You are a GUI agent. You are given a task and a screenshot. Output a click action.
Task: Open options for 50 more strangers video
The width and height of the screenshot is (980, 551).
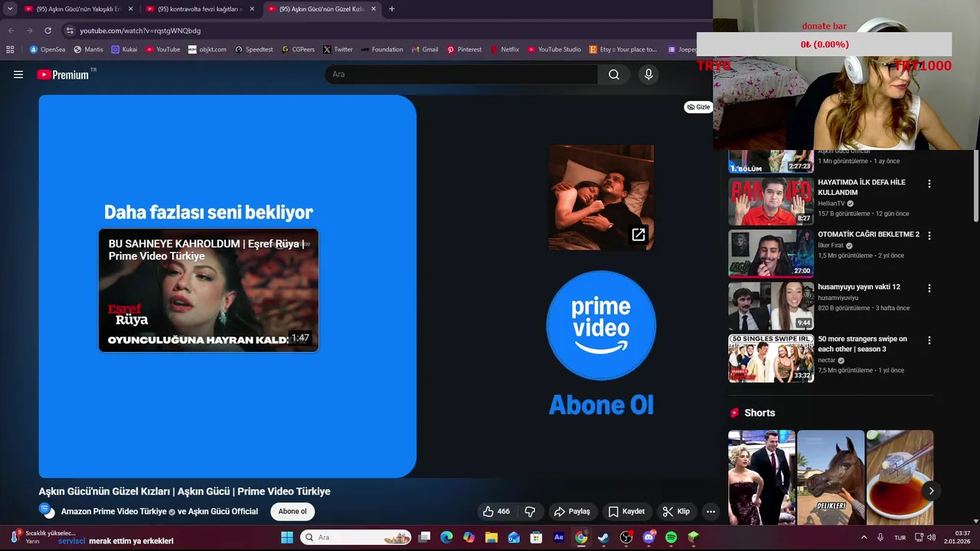tap(929, 340)
